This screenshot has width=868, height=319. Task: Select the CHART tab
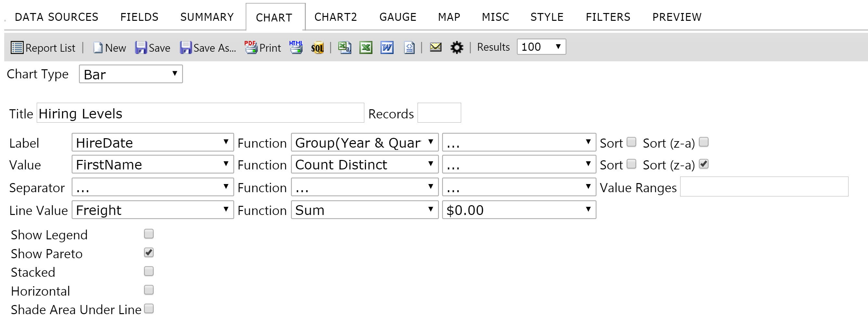(275, 17)
